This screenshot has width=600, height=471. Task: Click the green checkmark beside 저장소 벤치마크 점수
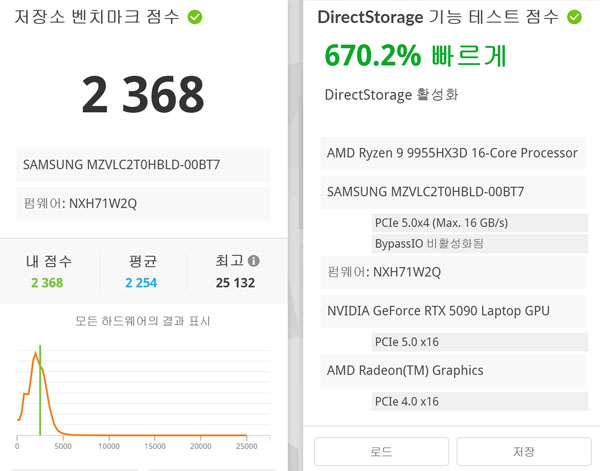(195, 17)
